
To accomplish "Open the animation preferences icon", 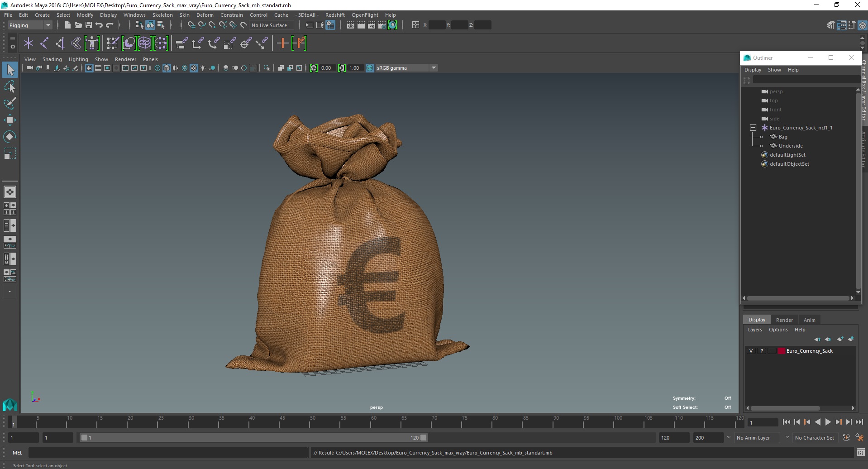I will pos(859,437).
